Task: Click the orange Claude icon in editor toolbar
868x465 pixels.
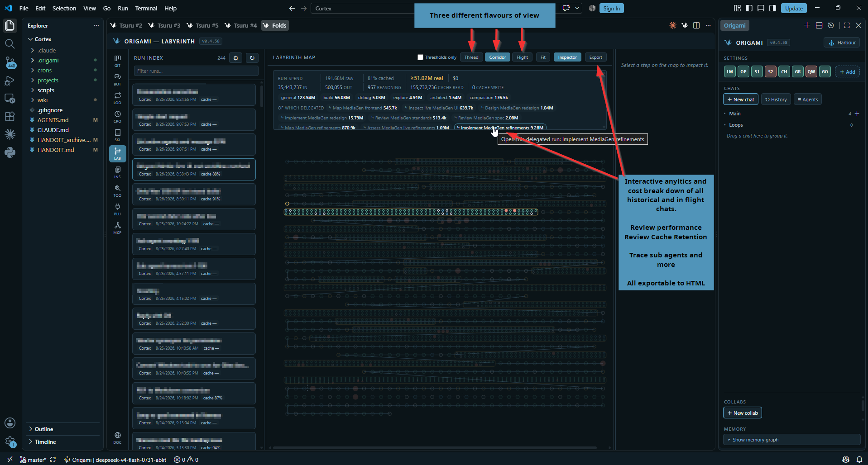Action: 673,25
